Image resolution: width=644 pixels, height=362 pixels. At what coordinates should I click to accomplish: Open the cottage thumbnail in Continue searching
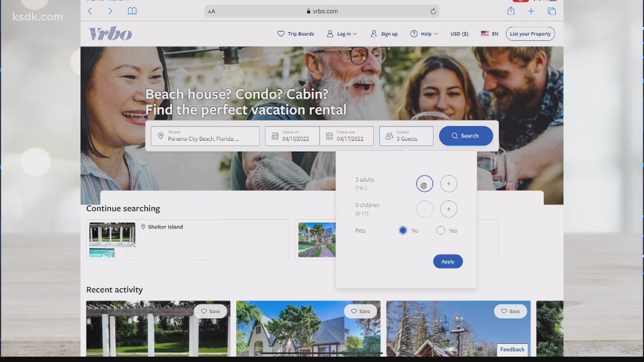(x=317, y=240)
